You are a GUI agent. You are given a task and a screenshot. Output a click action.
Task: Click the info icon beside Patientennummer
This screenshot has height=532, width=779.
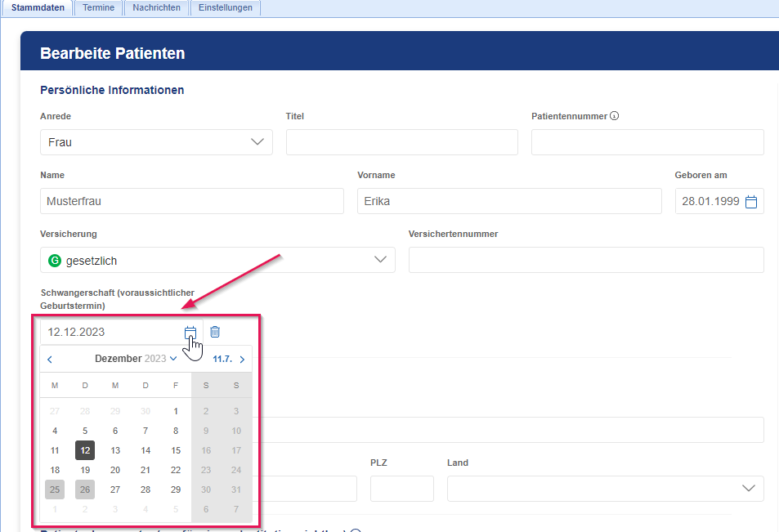pyautogui.click(x=614, y=115)
